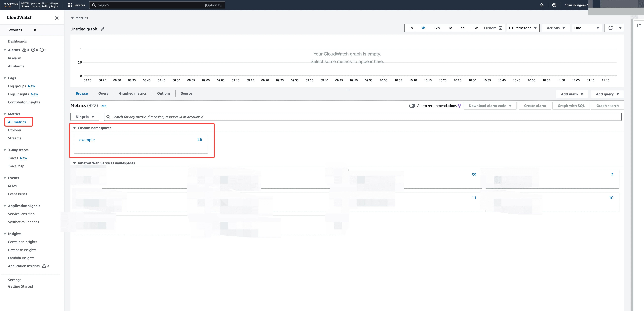Click the pencil icon to rename graph
The image size is (644, 311).
(x=103, y=29)
